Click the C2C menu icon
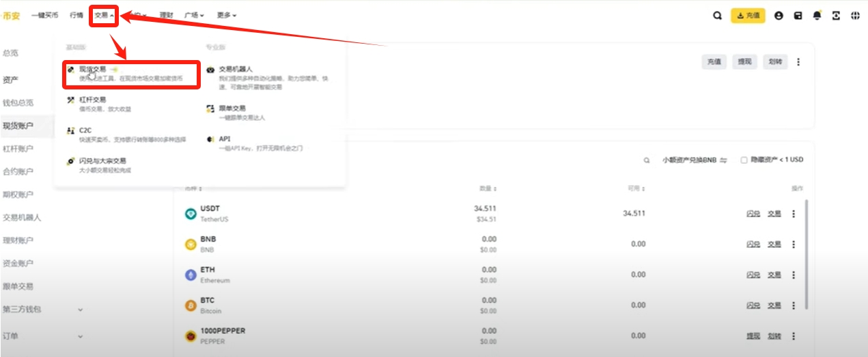868x357 pixels. pyautogui.click(x=70, y=130)
